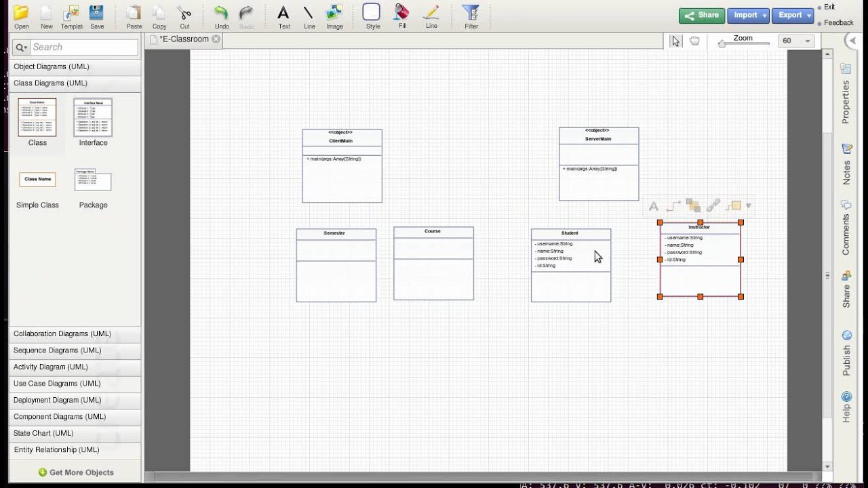Open the Publish side panel
The width and height of the screenshot is (868, 488).
point(846,353)
